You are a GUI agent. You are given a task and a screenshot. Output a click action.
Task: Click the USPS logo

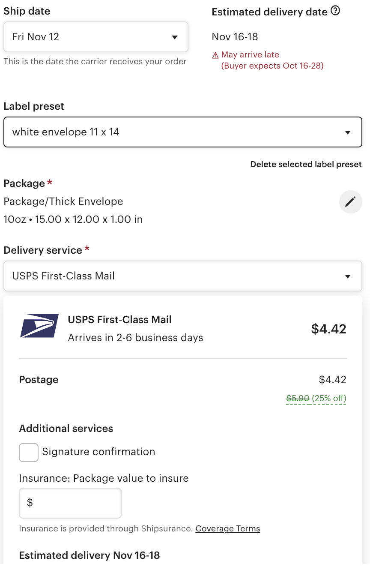click(x=39, y=326)
